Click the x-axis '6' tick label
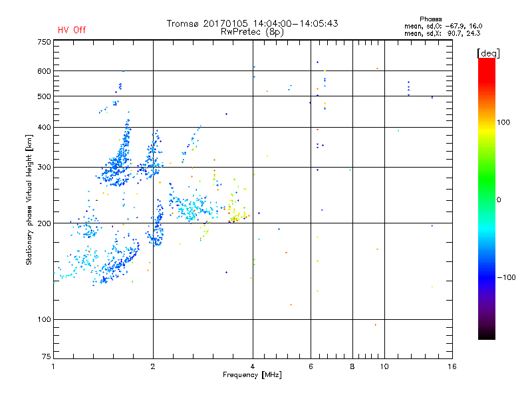This screenshot has height=399, width=532. 311,366
